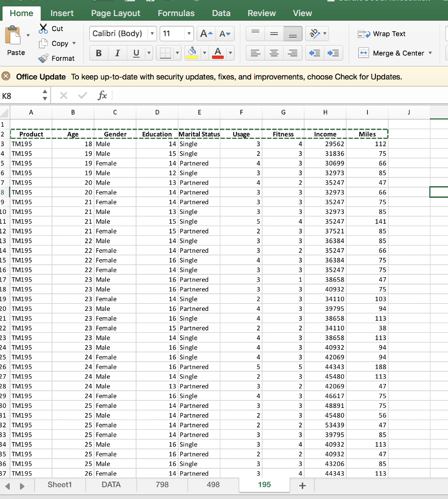This screenshot has width=448, height=499.
Task: Click the text Orientation icon
Action: (x=314, y=34)
